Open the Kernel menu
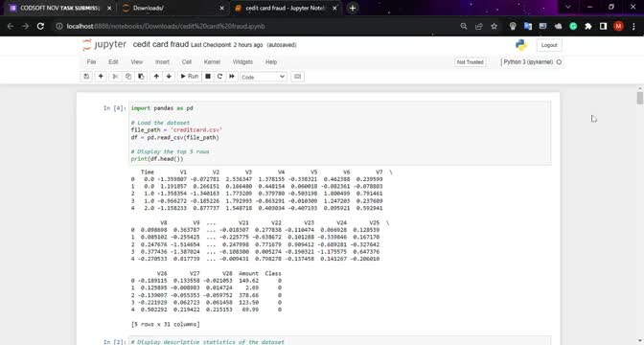This screenshot has height=345, width=644. 212,62
